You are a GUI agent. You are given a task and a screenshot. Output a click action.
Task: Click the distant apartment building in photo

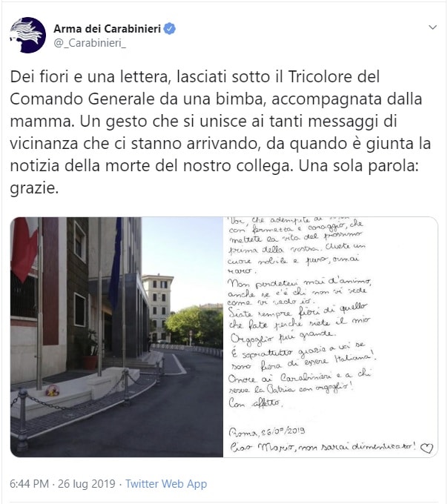tap(157, 306)
